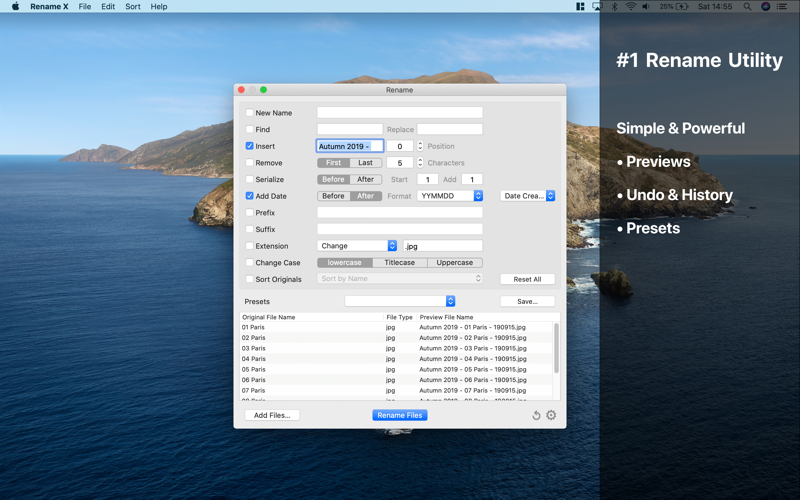Screen dimensions: 800x500
Task: Uncheck the Add Date checkbox
Action: click(249, 196)
